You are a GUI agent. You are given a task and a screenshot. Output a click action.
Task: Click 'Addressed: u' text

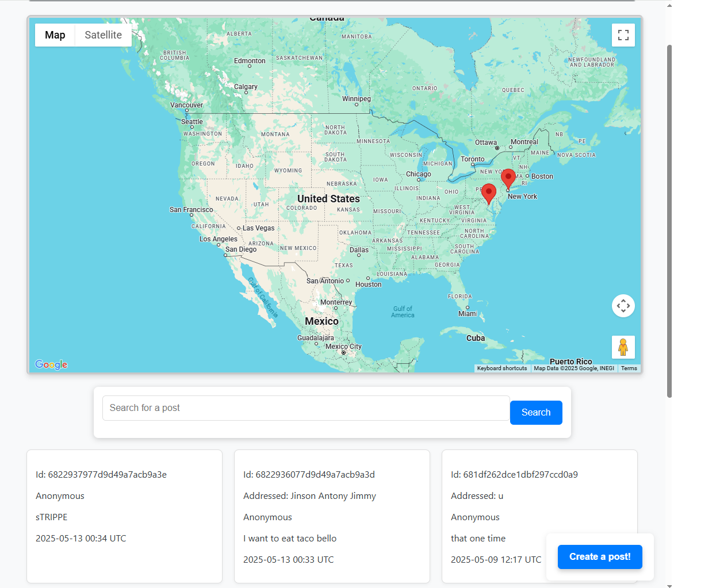(477, 496)
